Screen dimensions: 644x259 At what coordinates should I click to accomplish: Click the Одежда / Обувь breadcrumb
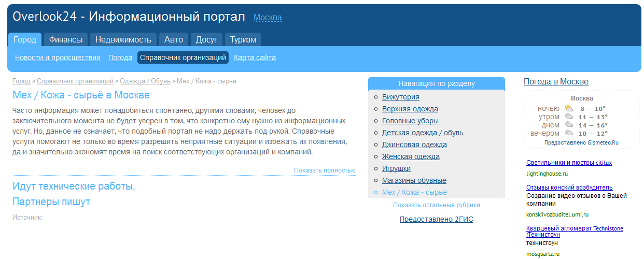pyautogui.click(x=145, y=81)
